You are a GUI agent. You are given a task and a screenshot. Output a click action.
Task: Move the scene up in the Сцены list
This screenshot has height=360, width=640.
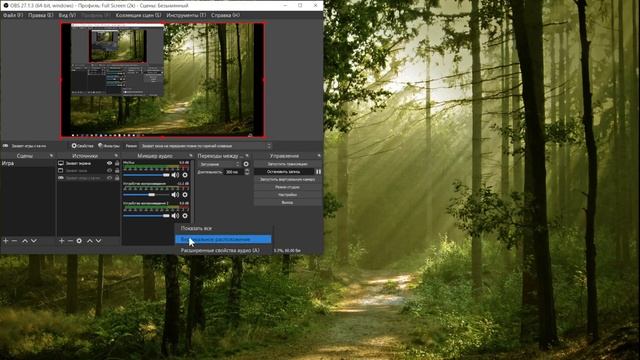[25, 241]
